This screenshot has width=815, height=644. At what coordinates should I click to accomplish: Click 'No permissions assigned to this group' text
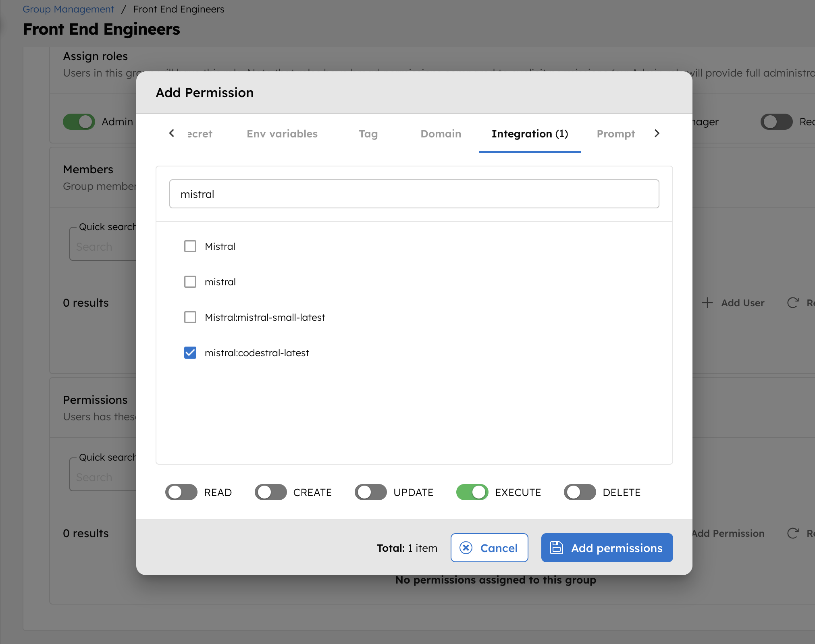coord(496,580)
